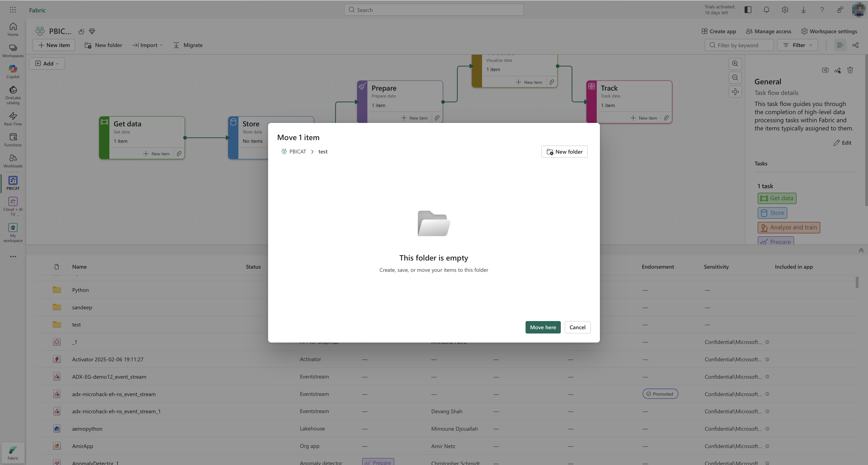
Task: Collapse the task flow pane chevron
Action: [861, 250]
